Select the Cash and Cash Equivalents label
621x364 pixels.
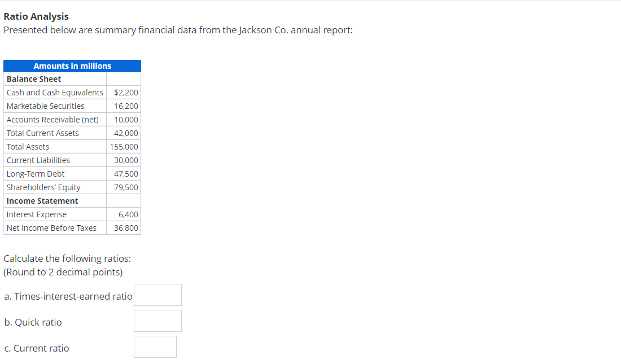tap(54, 92)
